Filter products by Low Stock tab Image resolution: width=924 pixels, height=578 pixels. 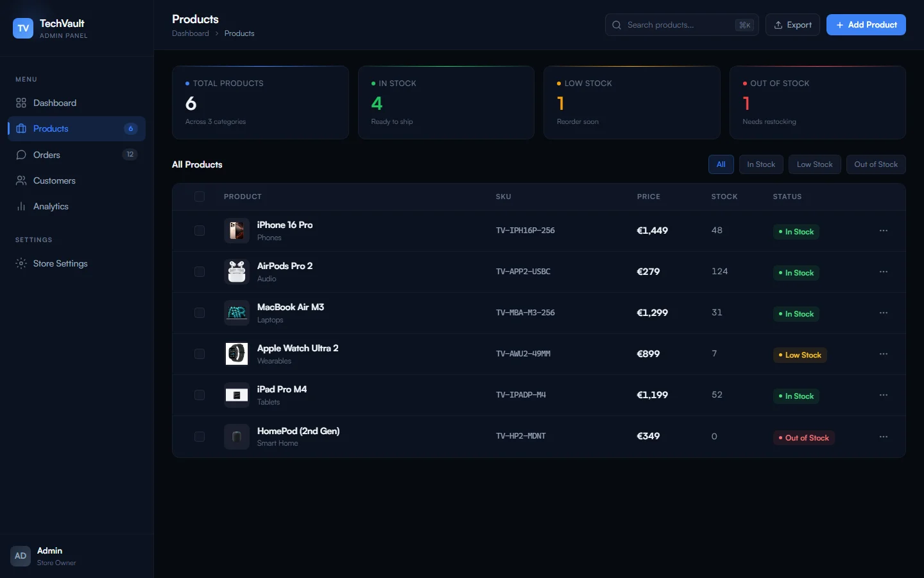[x=814, y=164]
